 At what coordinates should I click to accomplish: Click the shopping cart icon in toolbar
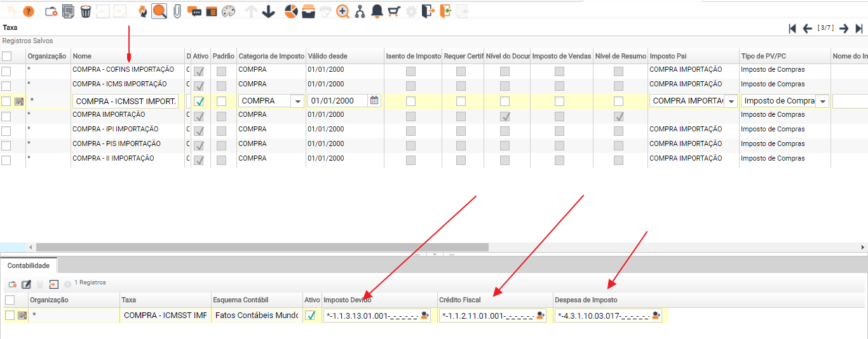[x=394, y=11]
